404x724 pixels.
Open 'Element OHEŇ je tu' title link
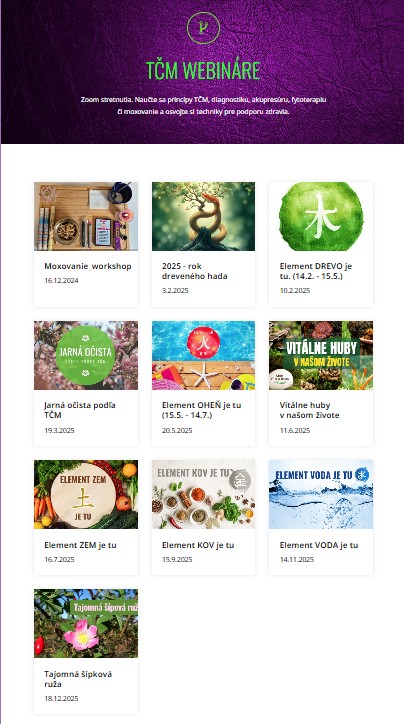pyautogui.click(x=202, y=410)
